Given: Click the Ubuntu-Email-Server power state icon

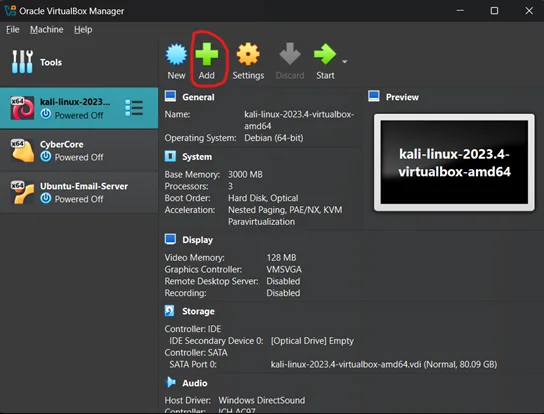Looking at the screenshot, I should pyautogui.click(x=45, y=198).
